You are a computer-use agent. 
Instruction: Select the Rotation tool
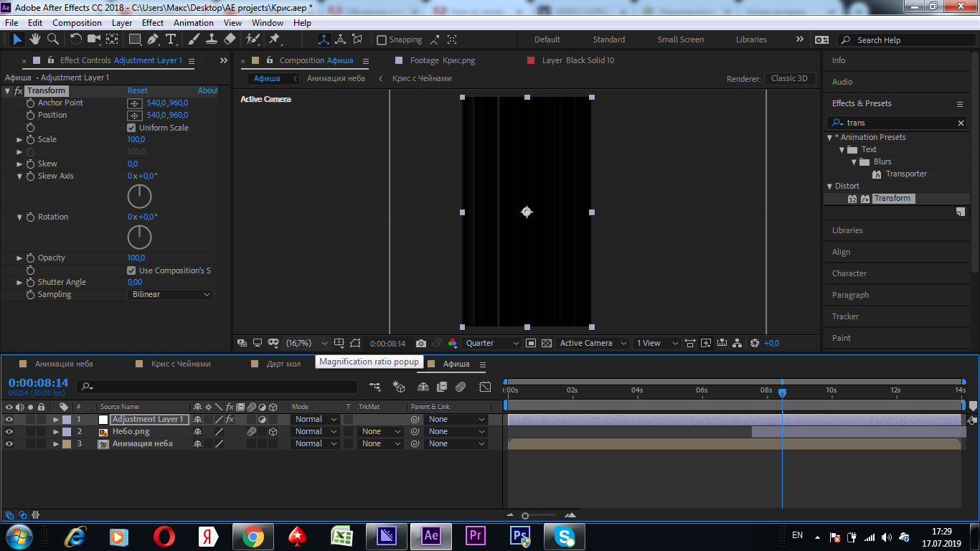[x=76, y=39]
